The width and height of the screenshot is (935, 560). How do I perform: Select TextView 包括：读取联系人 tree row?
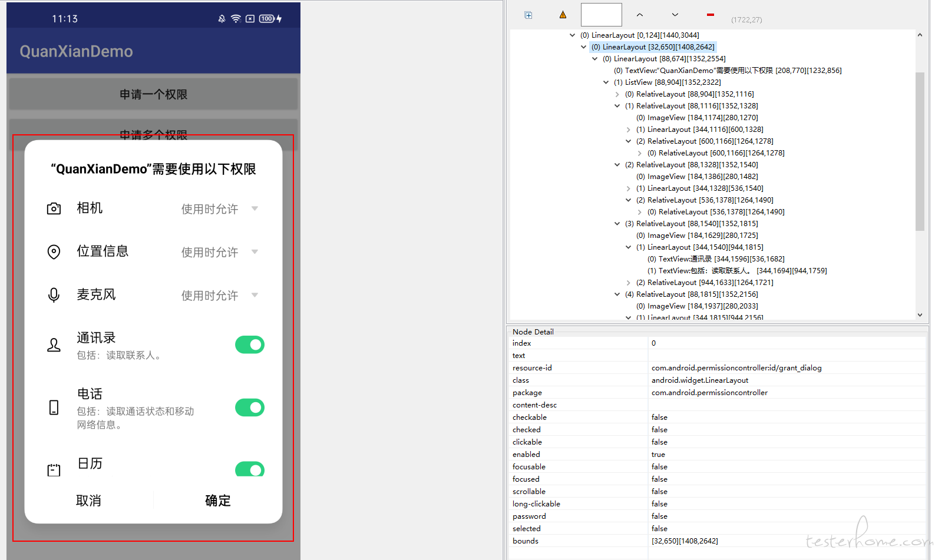coord(737,271)
